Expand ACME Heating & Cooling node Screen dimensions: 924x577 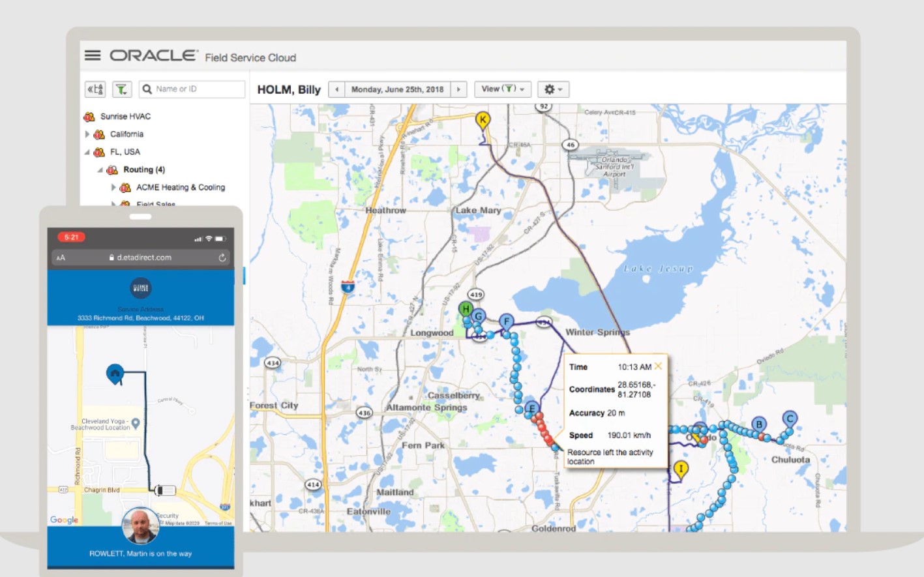pos(113,187)
